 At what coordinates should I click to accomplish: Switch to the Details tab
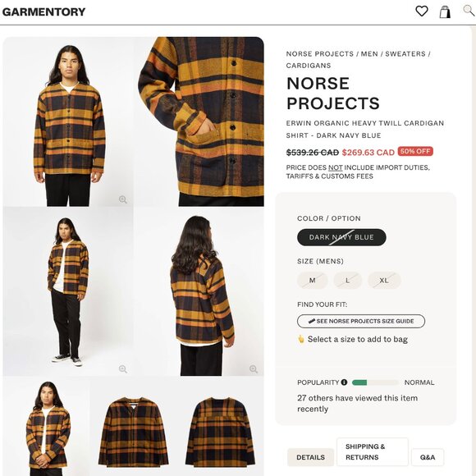point(310,457)
